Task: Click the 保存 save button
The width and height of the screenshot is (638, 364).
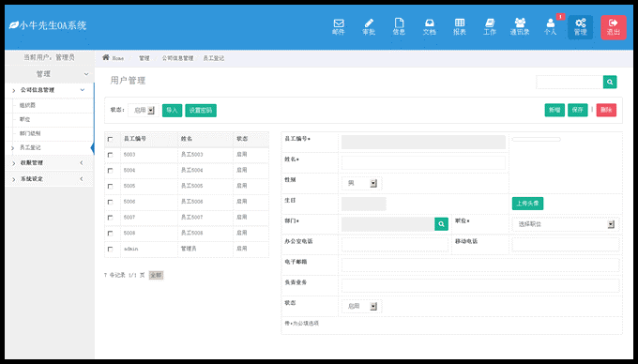Action: click(578, 110)
